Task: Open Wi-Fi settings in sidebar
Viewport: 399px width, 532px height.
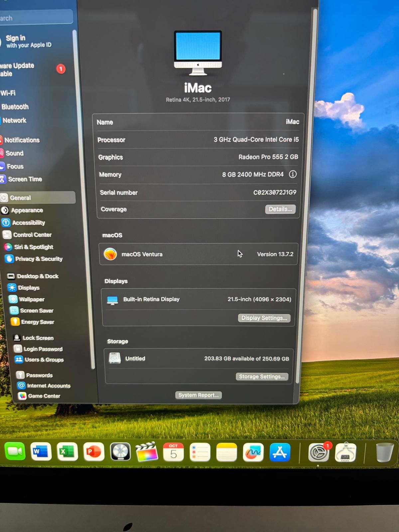Action: tap(8, 93)
